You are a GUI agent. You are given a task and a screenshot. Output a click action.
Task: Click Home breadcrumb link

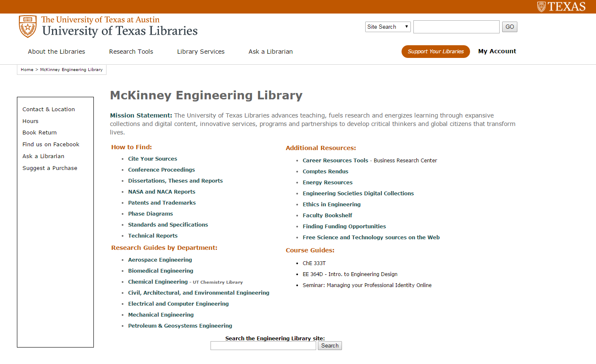coord(27,70)
